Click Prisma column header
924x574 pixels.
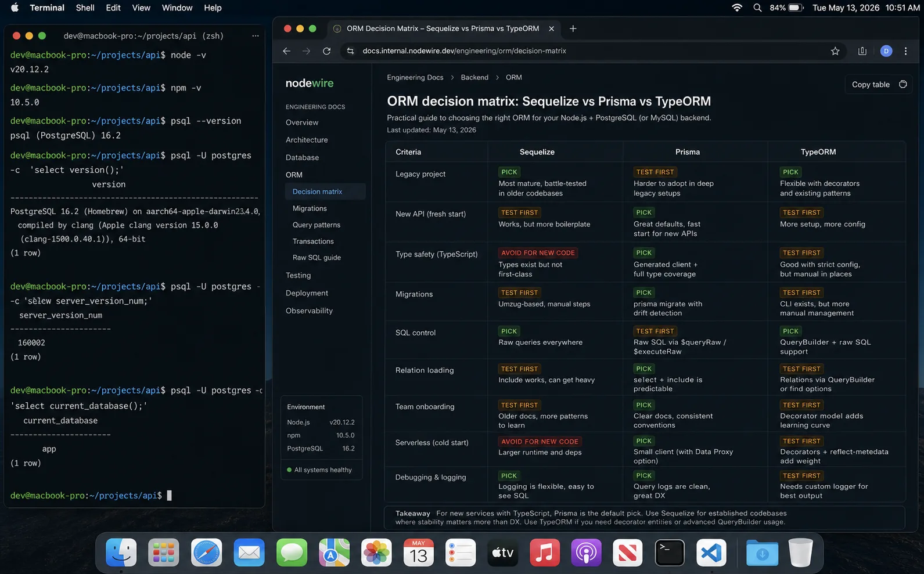tap(688, 152)
